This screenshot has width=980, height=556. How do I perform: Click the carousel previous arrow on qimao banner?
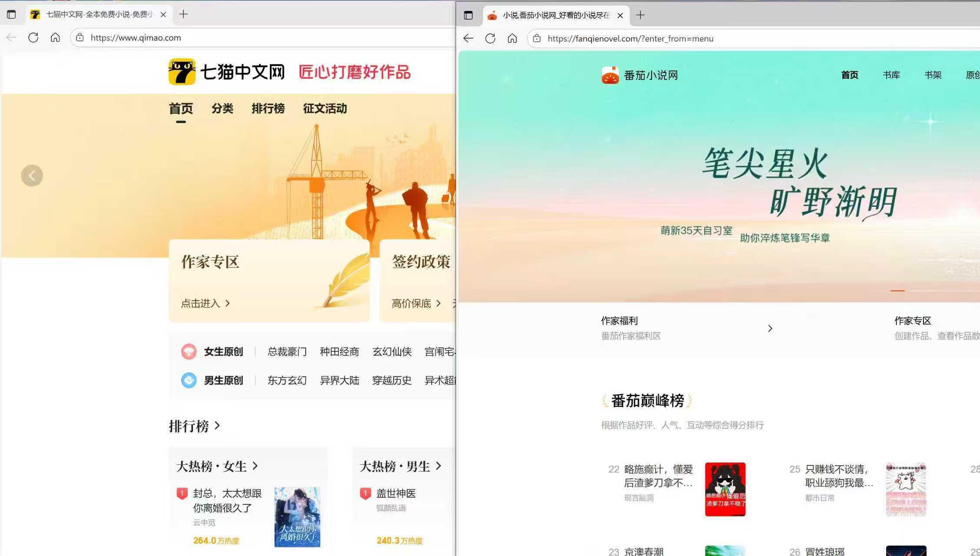(x=31, y=175)
